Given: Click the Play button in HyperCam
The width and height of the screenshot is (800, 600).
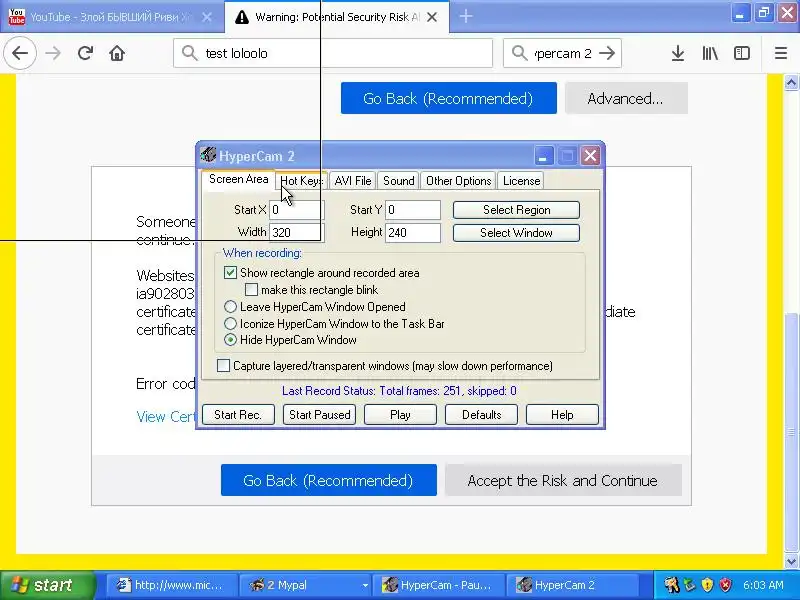Looking at the screenshot, I should (x=400, y=415).
